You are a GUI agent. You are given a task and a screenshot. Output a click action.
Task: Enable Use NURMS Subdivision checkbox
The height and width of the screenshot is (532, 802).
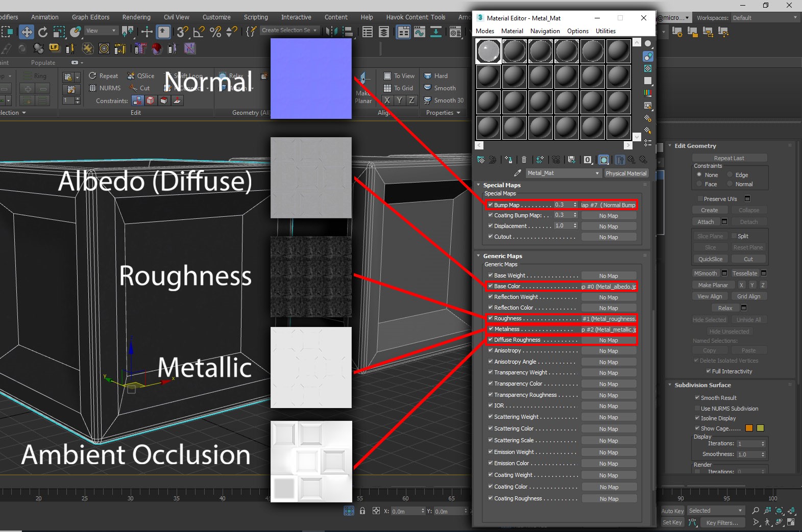tap(697, 408)
